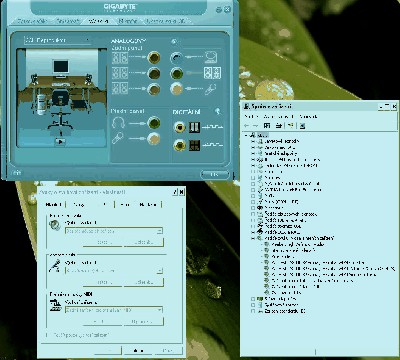Open the speaker configuration dropdown above the room preview
Viewport: 400px width, 360px height.
pos(57,40)
